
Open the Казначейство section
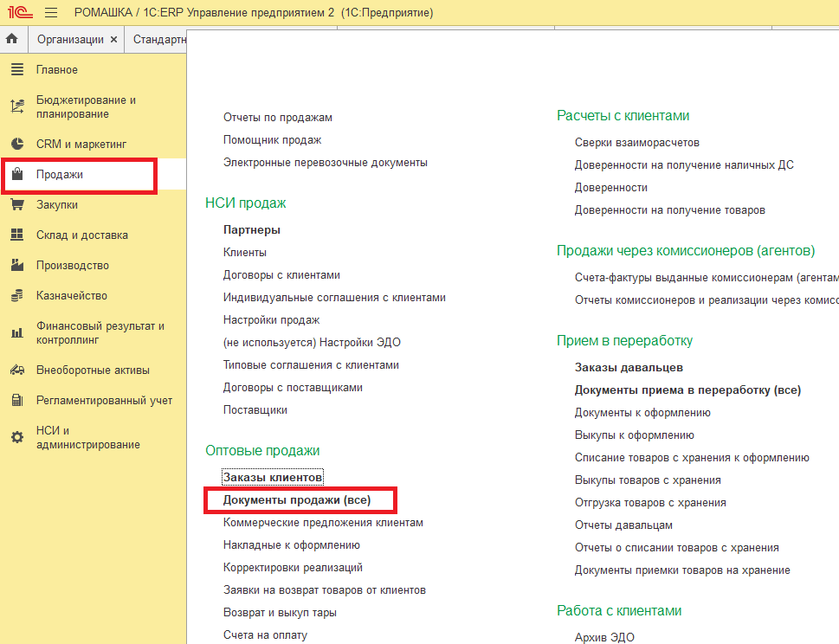(72, 296)
